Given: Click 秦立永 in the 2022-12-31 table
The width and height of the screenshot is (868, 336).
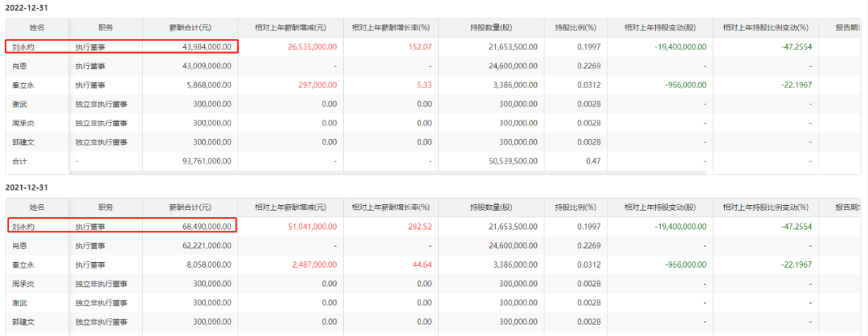Looking at the screenshot, I should tap(23, 84).
